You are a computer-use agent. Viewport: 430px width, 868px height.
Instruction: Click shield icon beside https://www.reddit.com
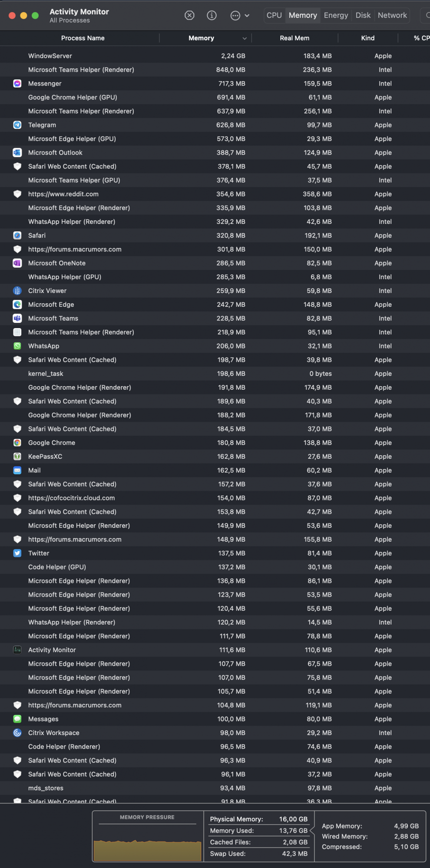point(17,194)
